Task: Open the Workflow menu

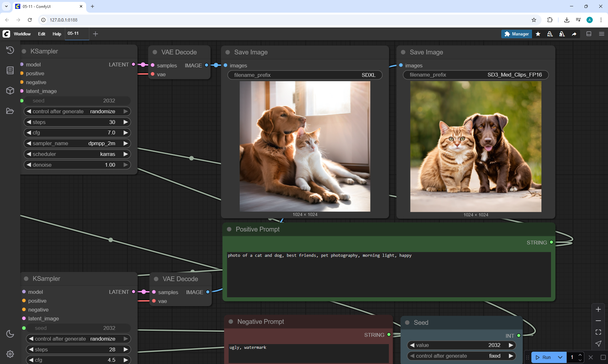Action: 22,34
